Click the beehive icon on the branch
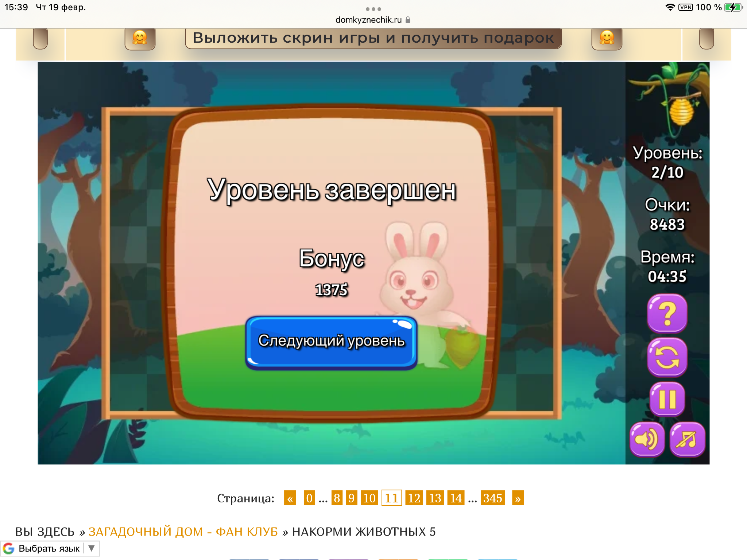Viewport: 747px width, 560px height. pyautogui.click(x=681, y=111)
